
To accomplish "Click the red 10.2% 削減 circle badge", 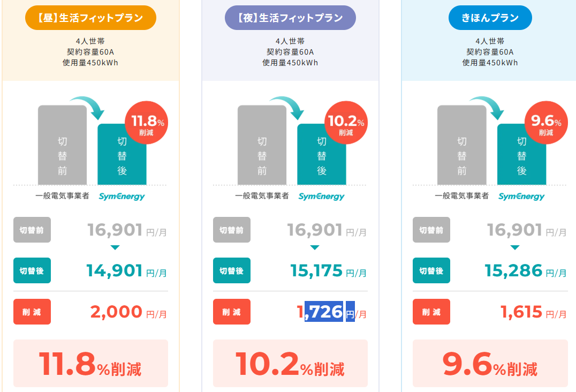I will point(346,123).
